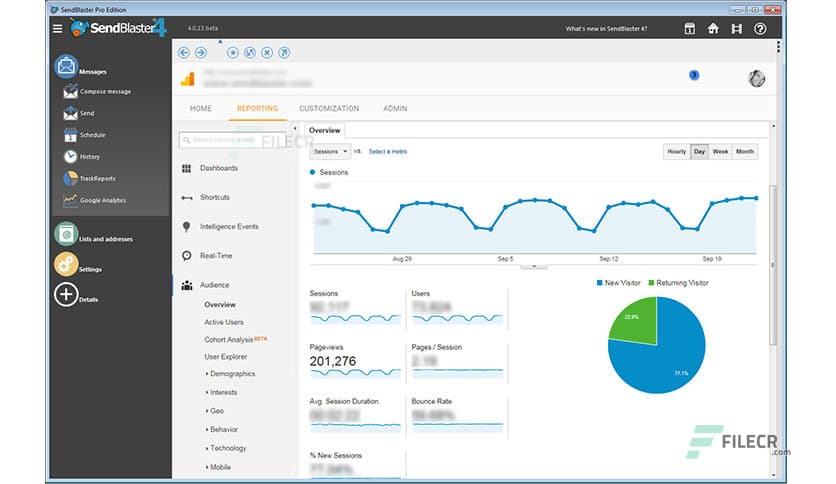Expand the Geo submenu
This screenshot has width=836, height=484.
point(215,411)
